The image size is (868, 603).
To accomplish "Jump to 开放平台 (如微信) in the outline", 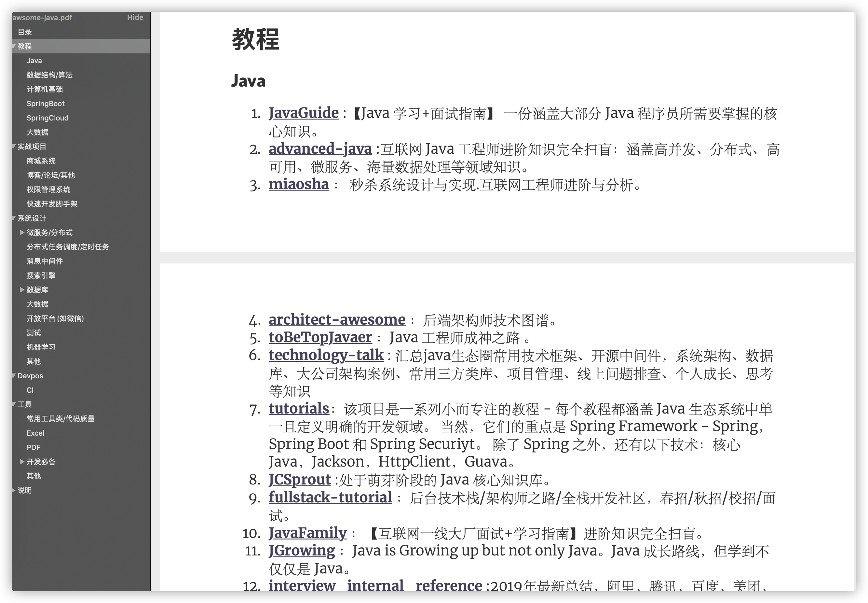I will point(55,318).
